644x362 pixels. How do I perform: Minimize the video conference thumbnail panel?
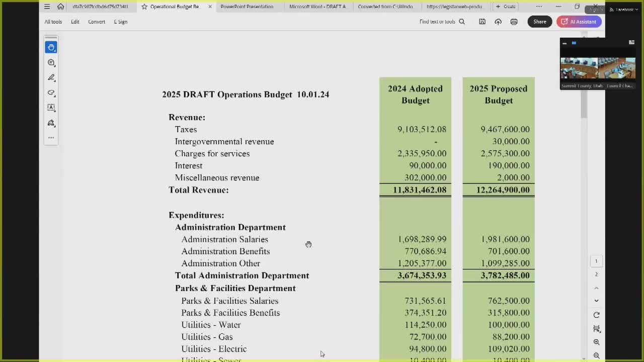565,43
